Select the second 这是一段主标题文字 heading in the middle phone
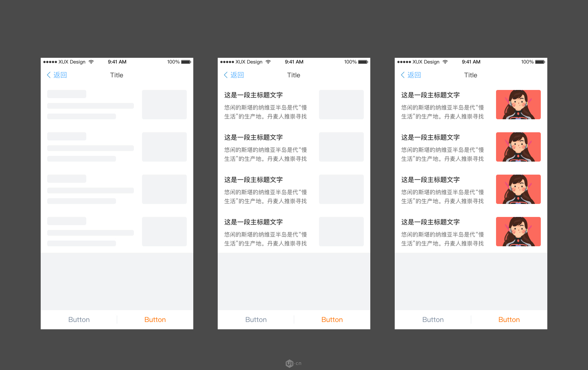588x370 pixels. 254,137
